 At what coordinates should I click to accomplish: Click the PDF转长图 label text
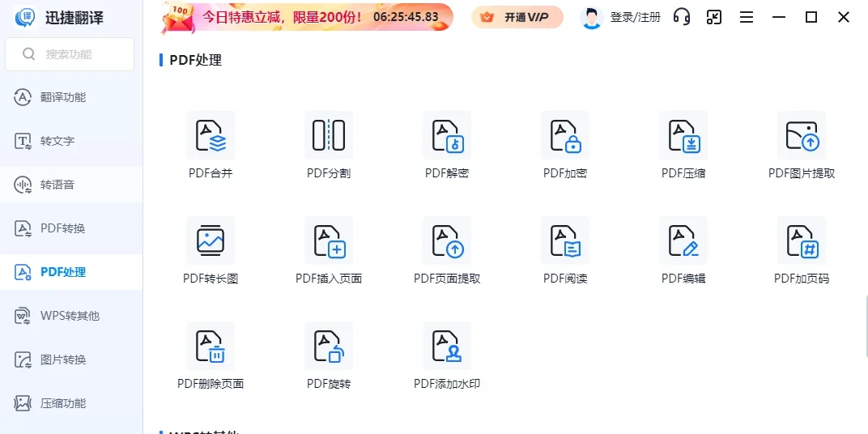[x=211, y=279]
